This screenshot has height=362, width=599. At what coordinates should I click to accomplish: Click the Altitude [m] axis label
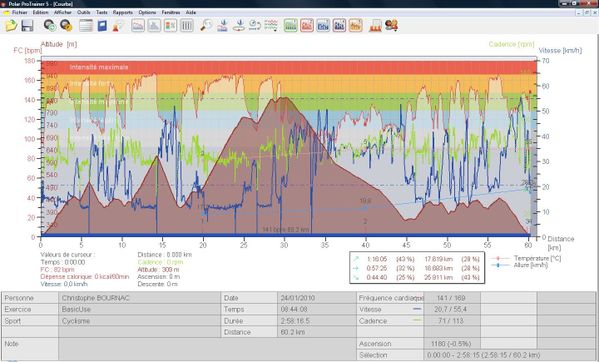(x=59, y=44)
